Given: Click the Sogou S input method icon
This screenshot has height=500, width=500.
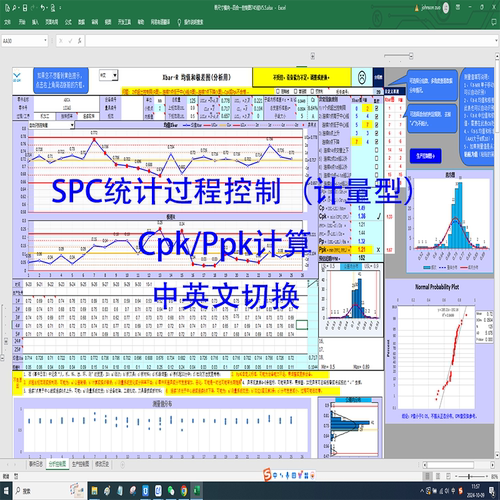Looking at the screenshot, I should (267, 475).
